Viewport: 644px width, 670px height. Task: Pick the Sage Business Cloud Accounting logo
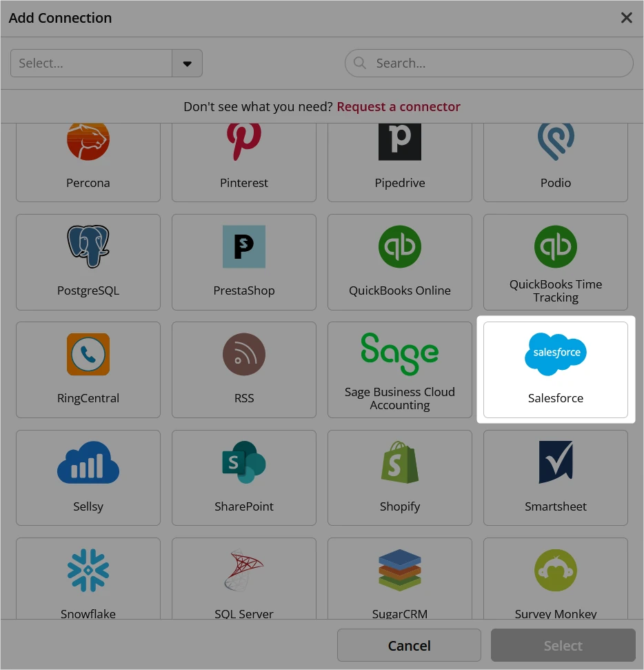(400, 354)
